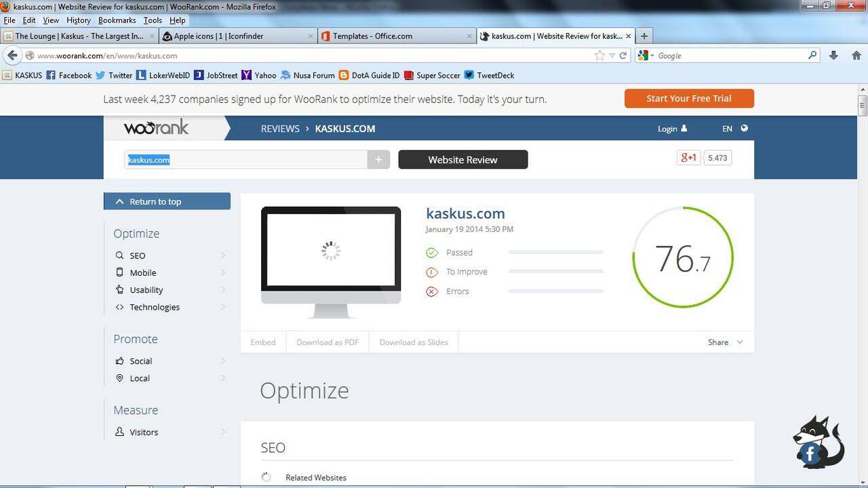
Task: Reload the page with the refresh icon
Action: pyautogui.click(x=623, y=56)
